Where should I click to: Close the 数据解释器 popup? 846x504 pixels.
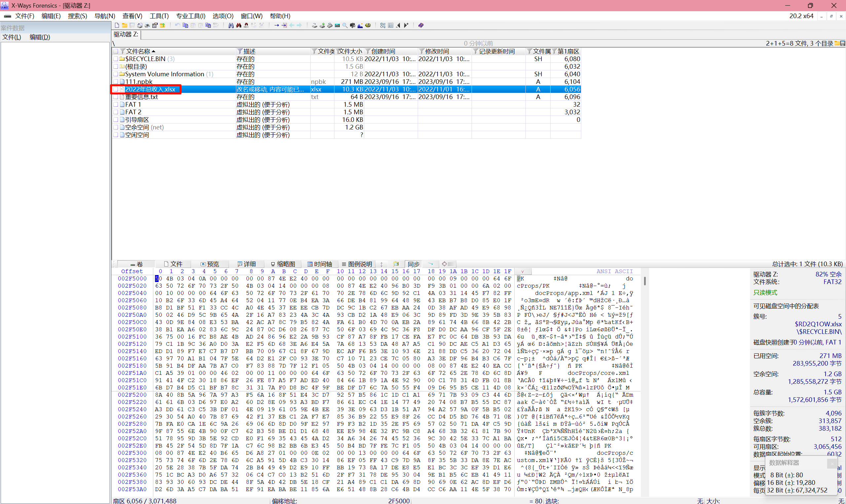[832, 463]
